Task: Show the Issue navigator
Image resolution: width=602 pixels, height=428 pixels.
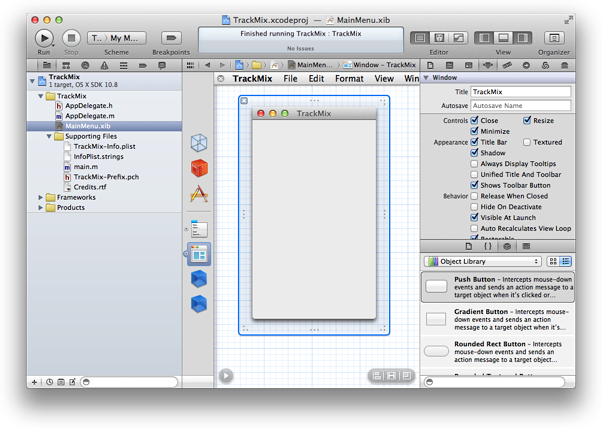Action: [x=104, y=65]
